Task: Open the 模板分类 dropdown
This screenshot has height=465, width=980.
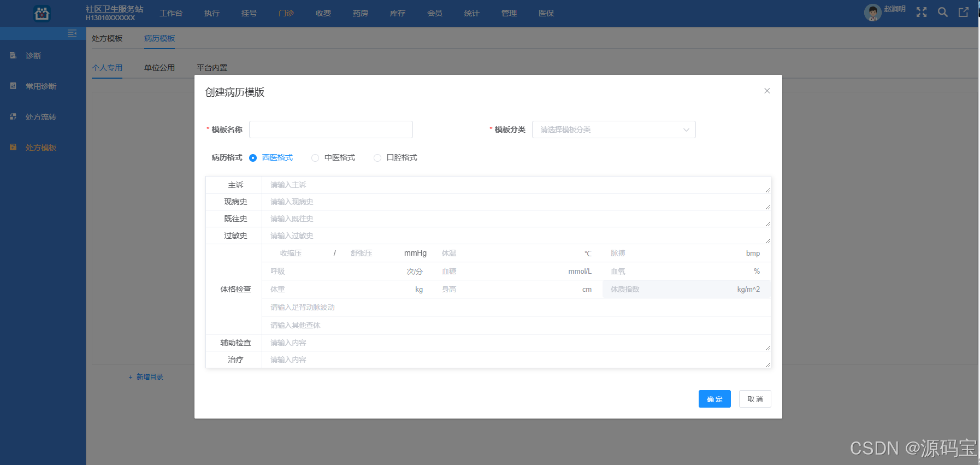Action: click(614, 130)
